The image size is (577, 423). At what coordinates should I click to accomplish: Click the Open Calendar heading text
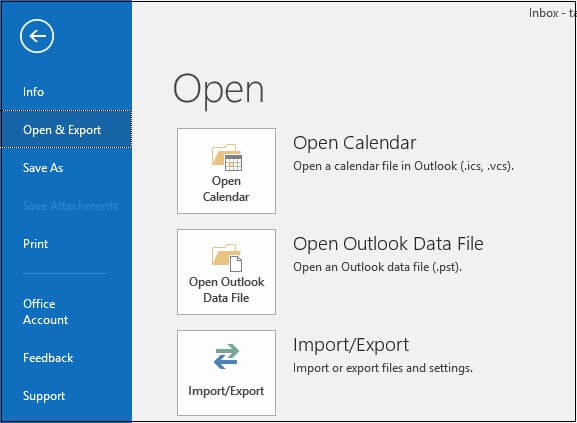(x=354, y=143)
